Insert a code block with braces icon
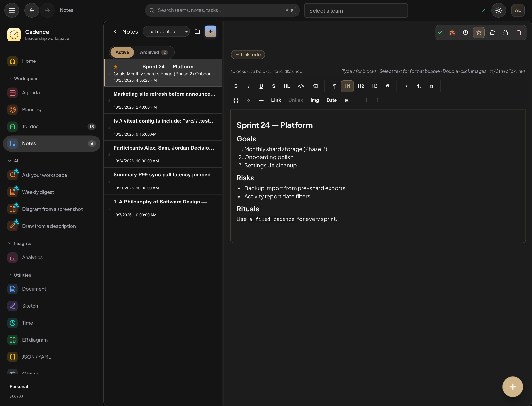Viewport: 532px width, 406px height. point(236,100)
